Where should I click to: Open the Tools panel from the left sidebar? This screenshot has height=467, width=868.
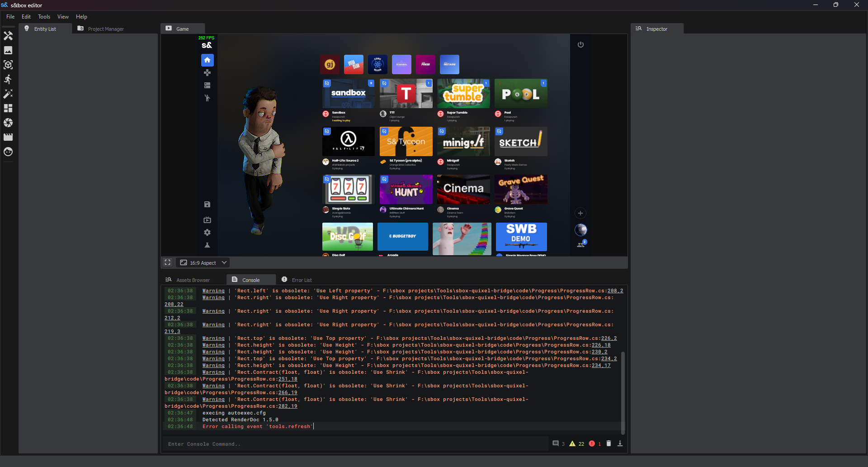tap(8, 36)
